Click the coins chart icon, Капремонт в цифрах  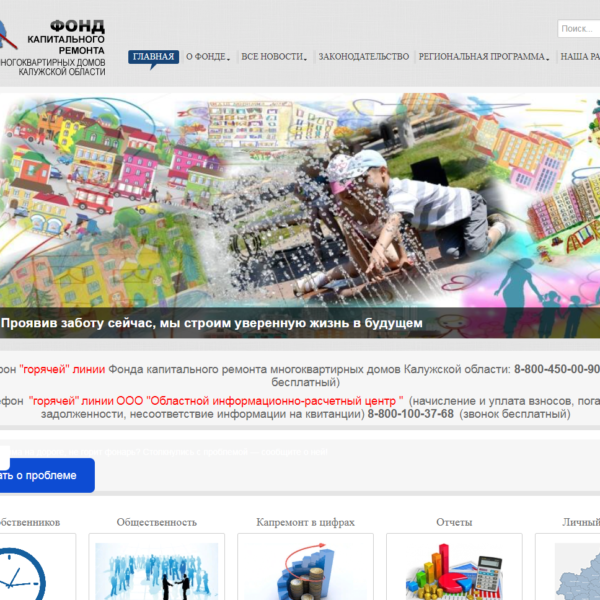305,571
